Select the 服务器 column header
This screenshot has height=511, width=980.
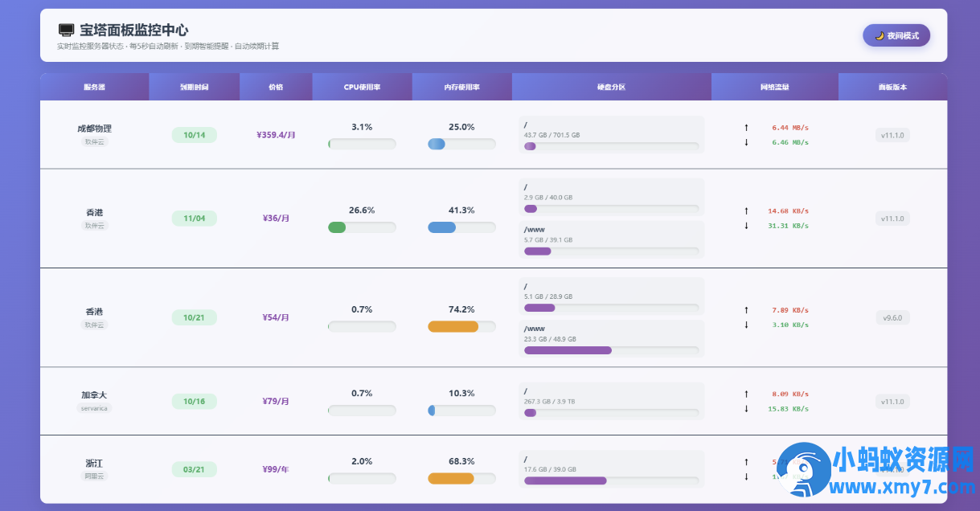[94, 87]
